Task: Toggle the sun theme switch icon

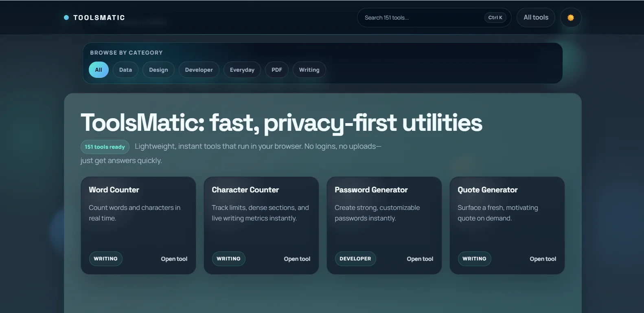Action: tap(571, 18)
